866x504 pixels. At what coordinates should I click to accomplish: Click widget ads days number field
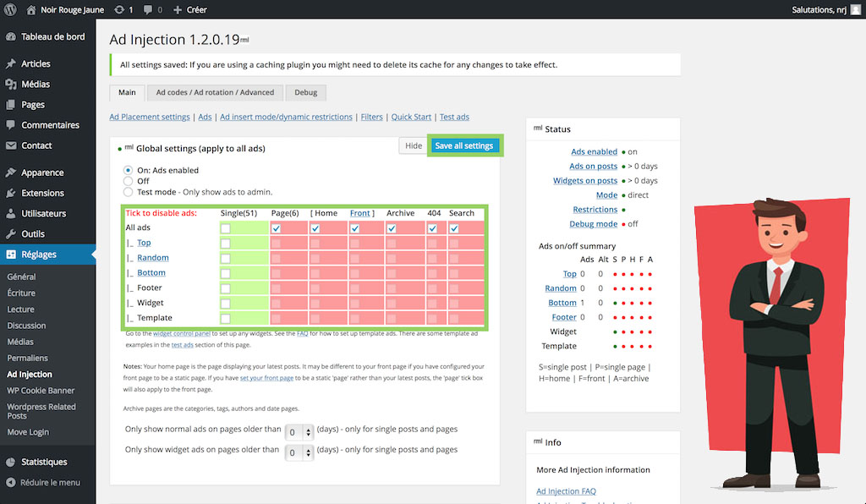click(295, 452)
